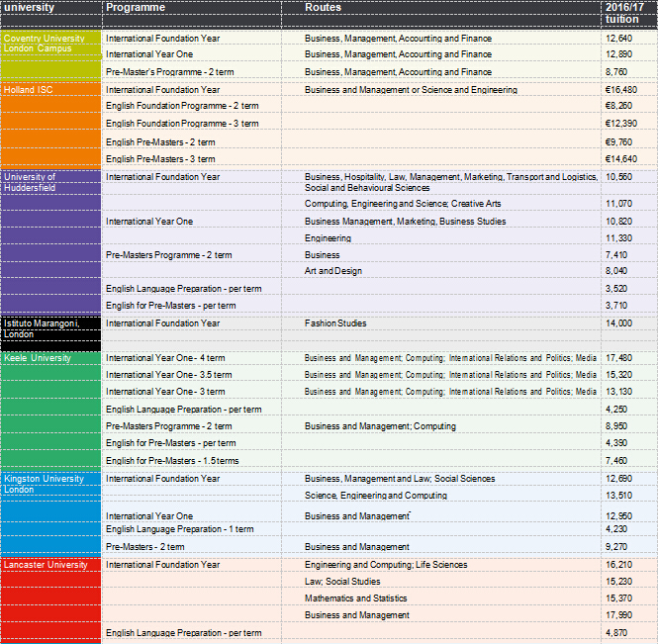Click the tuition value 9,270
Viewport: 658px width, 644px height.
616,547
